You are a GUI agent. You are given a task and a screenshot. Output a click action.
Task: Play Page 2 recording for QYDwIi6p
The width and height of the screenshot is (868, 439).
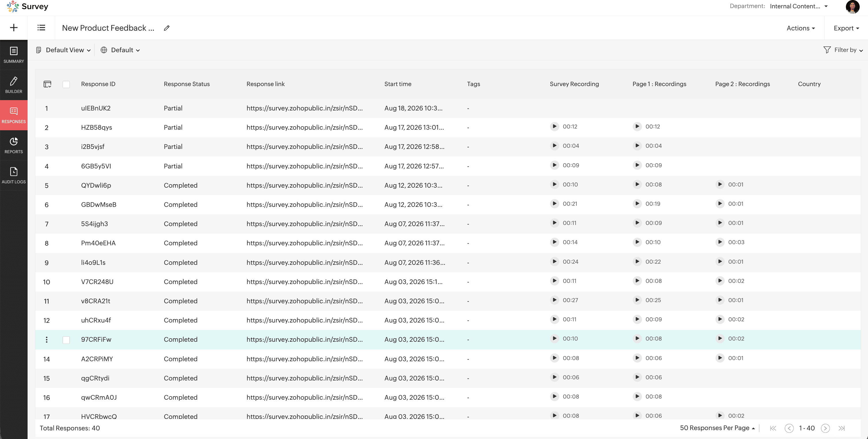click(x=720, y=184)
